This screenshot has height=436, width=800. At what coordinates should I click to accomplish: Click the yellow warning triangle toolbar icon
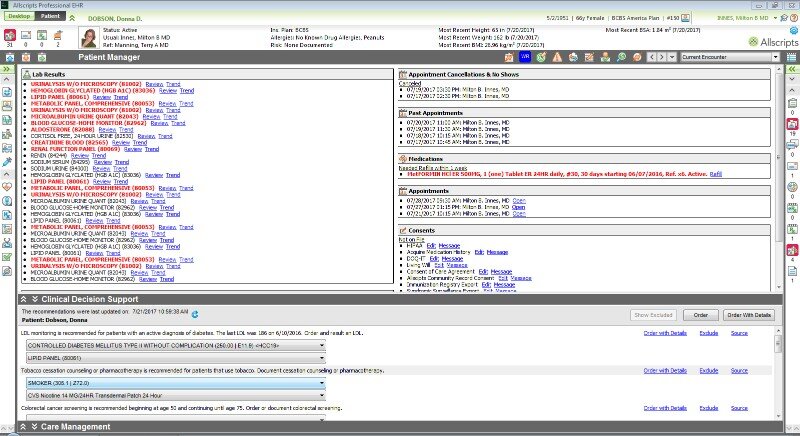558,58
